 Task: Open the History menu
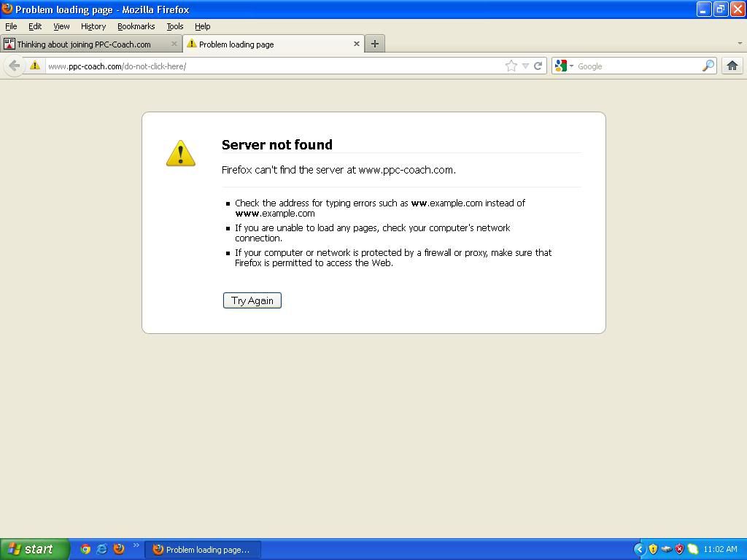(93, 26)
